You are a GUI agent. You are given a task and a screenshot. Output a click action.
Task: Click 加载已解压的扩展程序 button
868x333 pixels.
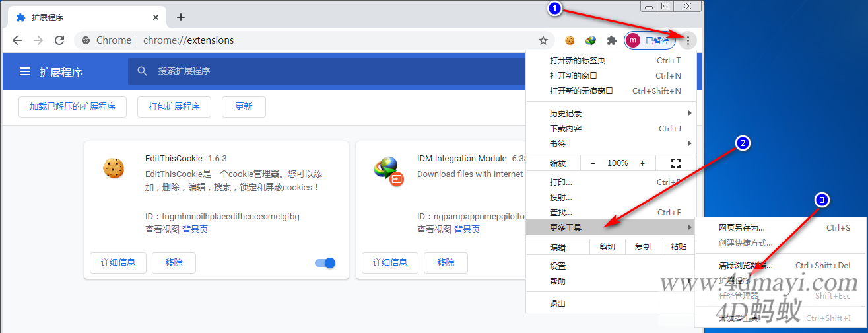(73, 106)
